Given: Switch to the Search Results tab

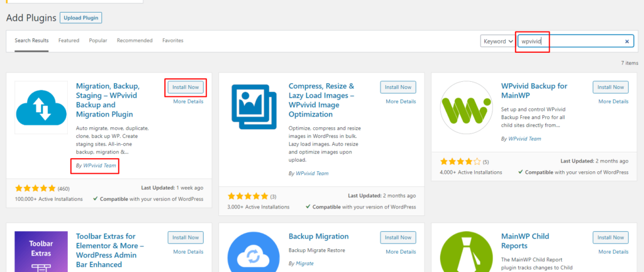Looking at the screenshot, I should pyautogui.click(x=31, y=41).
